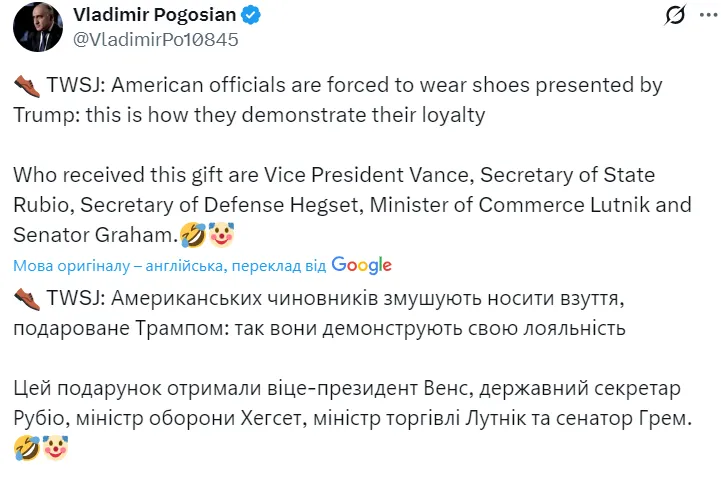
Task: Click the 'Мова оригіналу – англійська' translation note
Action: pyautogui.click(x=119, y=266)
